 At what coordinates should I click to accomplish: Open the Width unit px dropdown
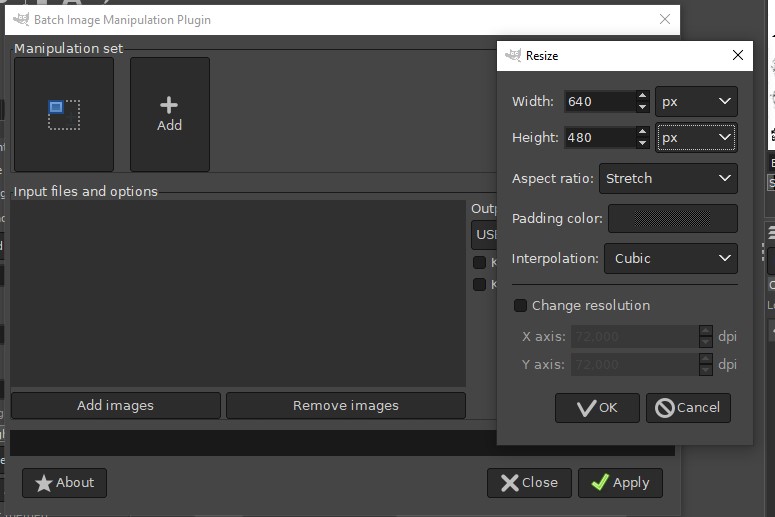(x=696, y=101)
